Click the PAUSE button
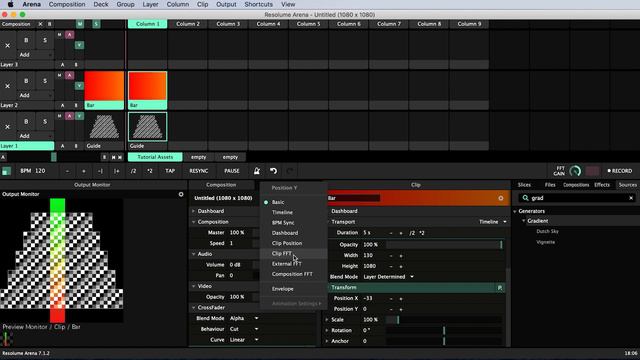Viewport: 640px width, 360px height. (x=231, y=171)
